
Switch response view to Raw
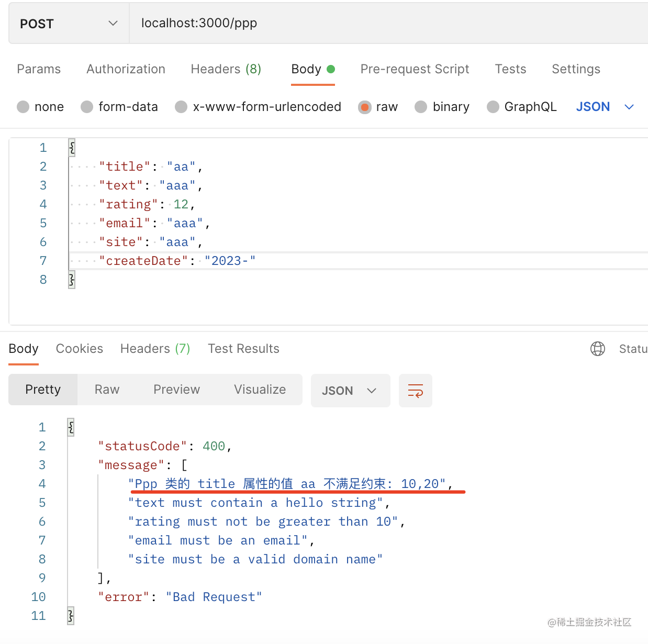click(x=107, y=390)
